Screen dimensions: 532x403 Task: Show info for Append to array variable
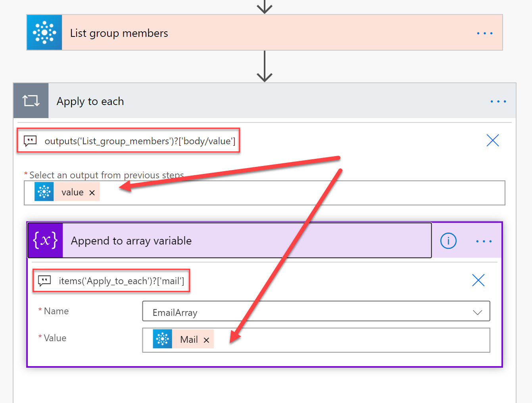[x=448, y=241]
